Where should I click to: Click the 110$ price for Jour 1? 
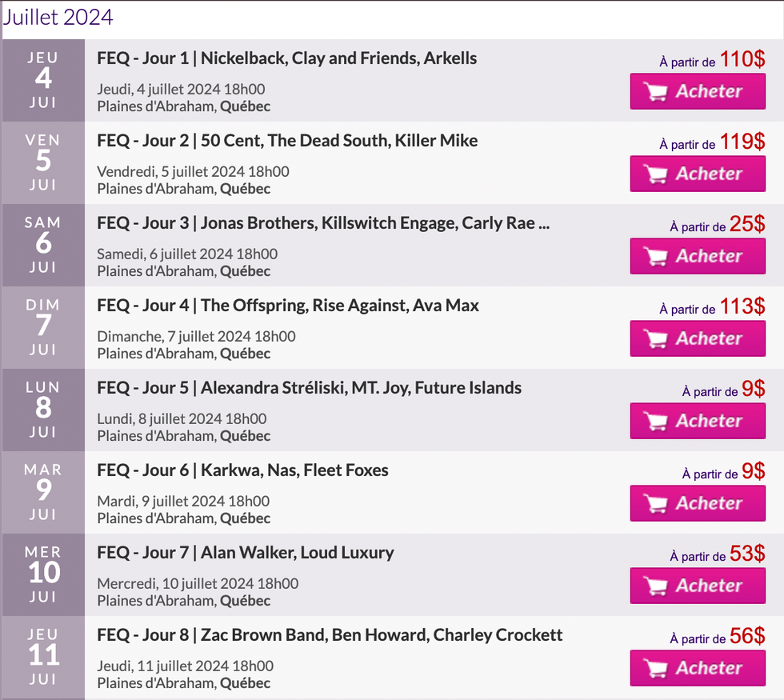(744, 59)
